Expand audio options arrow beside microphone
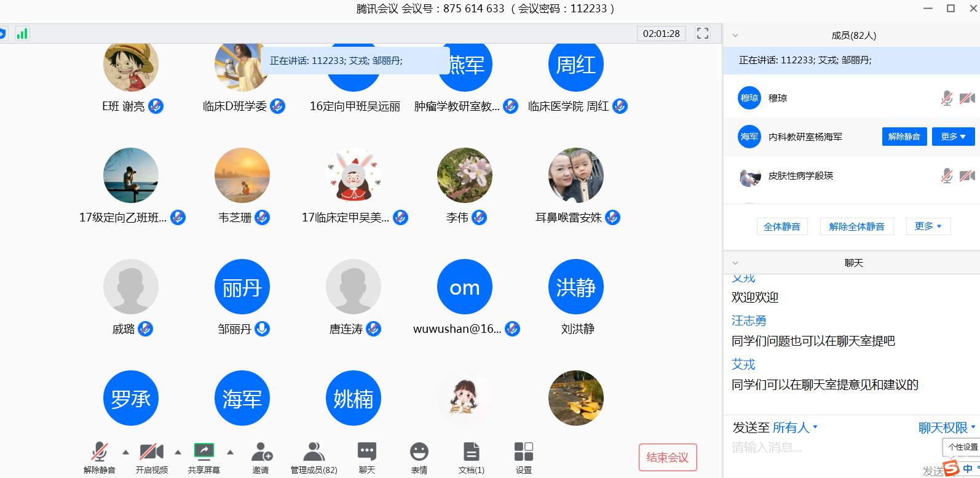 click(x=125, y=452)
